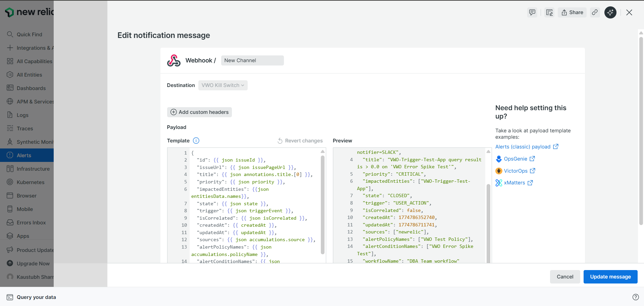Click the Alerts sidebar icon
644x306 pixels.
tap(10, 155)
